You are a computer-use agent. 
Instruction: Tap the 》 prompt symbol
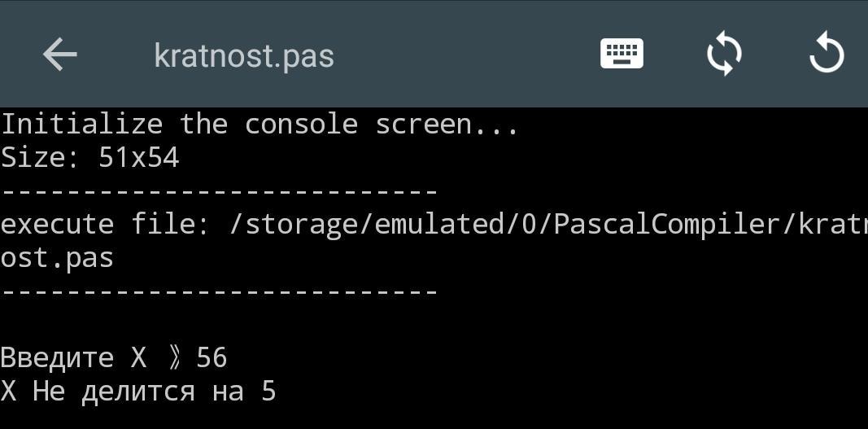[x=174, y=357]
